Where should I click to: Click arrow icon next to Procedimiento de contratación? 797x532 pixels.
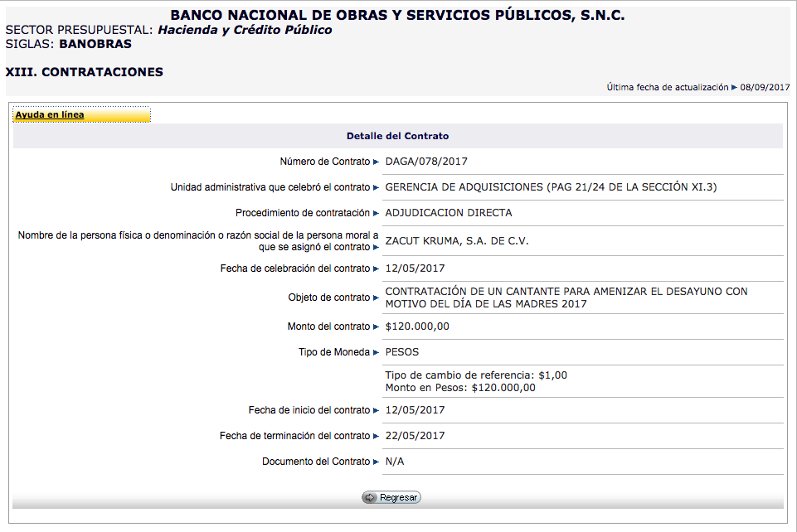pos(376,213)
